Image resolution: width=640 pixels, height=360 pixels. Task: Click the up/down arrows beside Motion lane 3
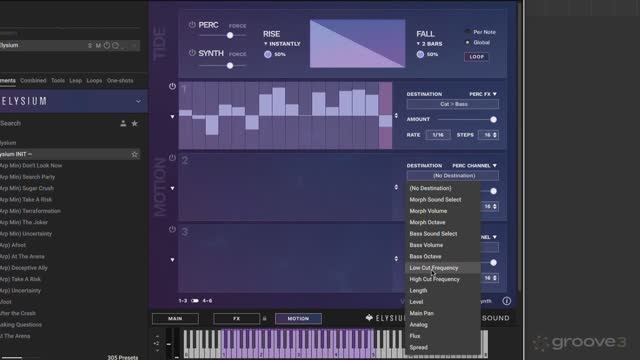click(396, 259)
